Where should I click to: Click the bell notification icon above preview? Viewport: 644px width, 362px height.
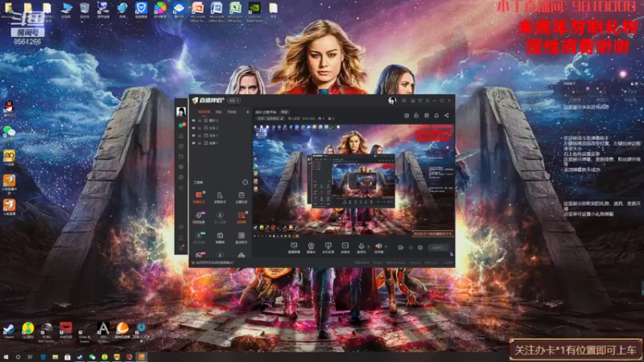click(x=436, y=115)
